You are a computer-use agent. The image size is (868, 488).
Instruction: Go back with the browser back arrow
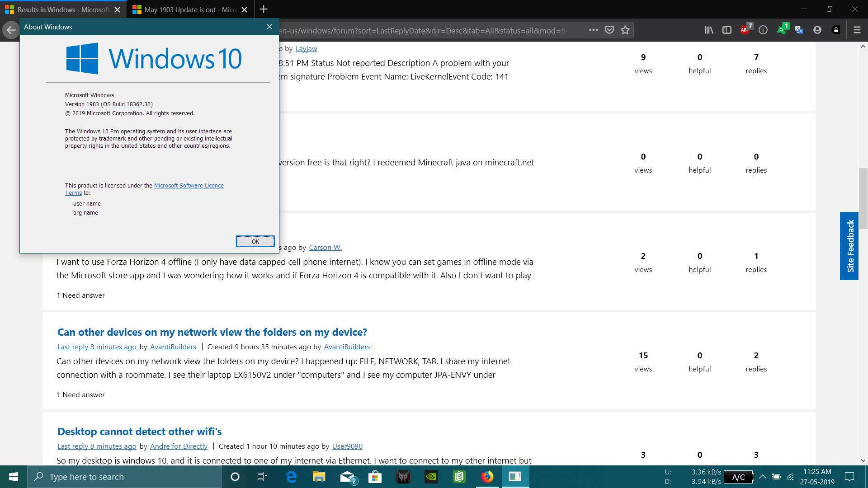pos(11,30)
